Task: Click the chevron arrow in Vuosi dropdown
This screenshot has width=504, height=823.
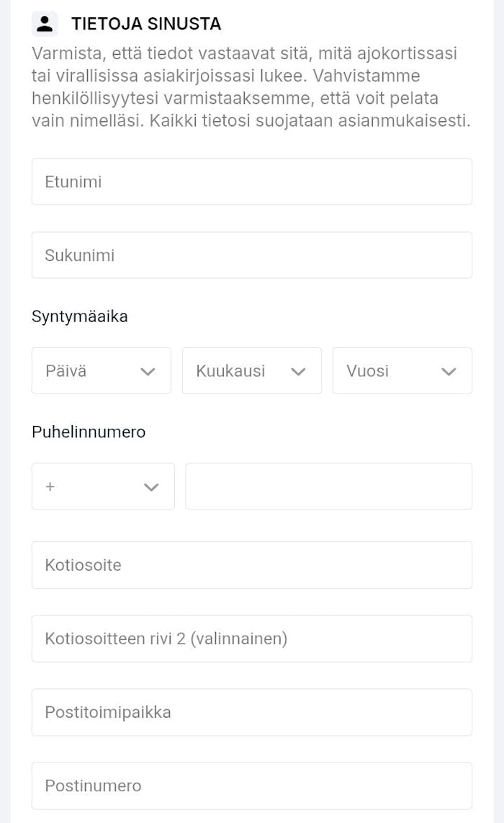Action: (449, 372)
